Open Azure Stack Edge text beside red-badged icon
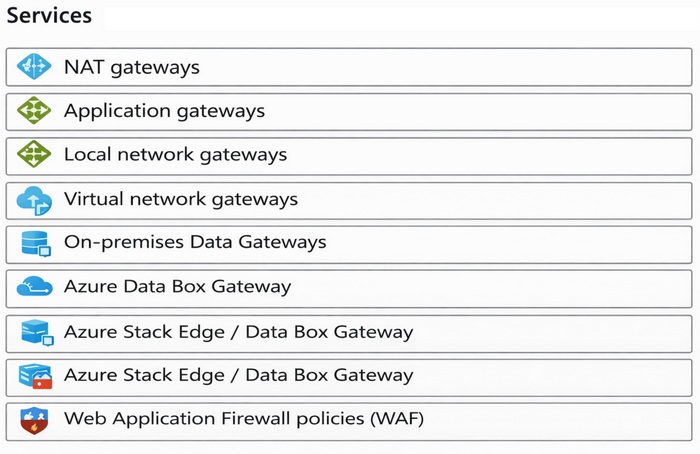 click(239, 375)
